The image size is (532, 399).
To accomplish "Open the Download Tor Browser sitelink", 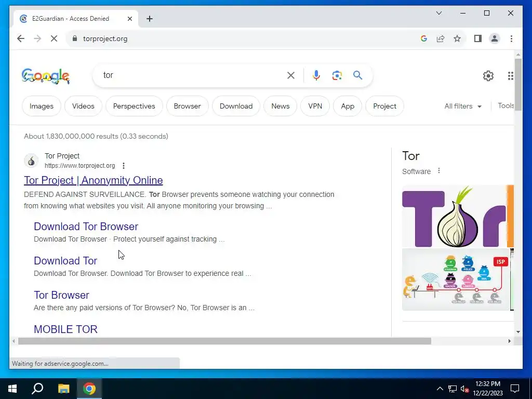I will [x=86, y=227].
